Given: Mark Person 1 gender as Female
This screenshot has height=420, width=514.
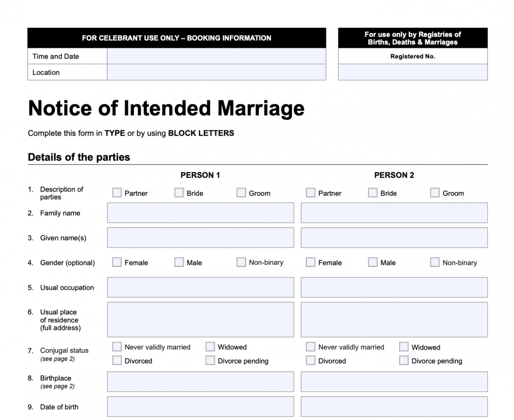Looking at the screenshot, I should (x=117, y=262).
